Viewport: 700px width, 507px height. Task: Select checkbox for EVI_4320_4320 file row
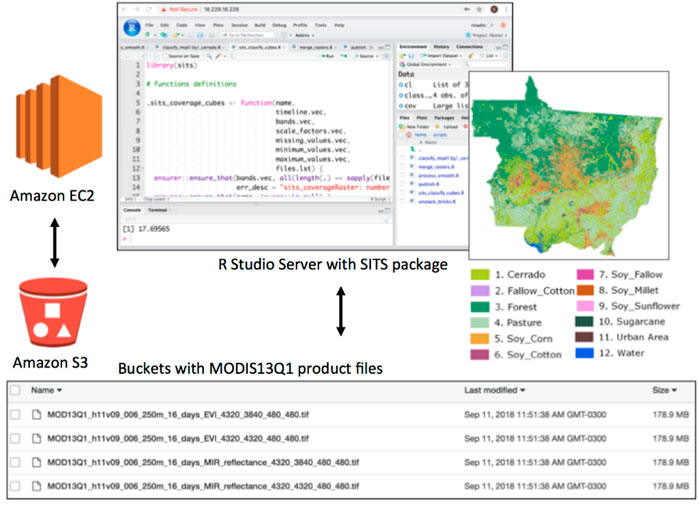click(x=15, y=438)
